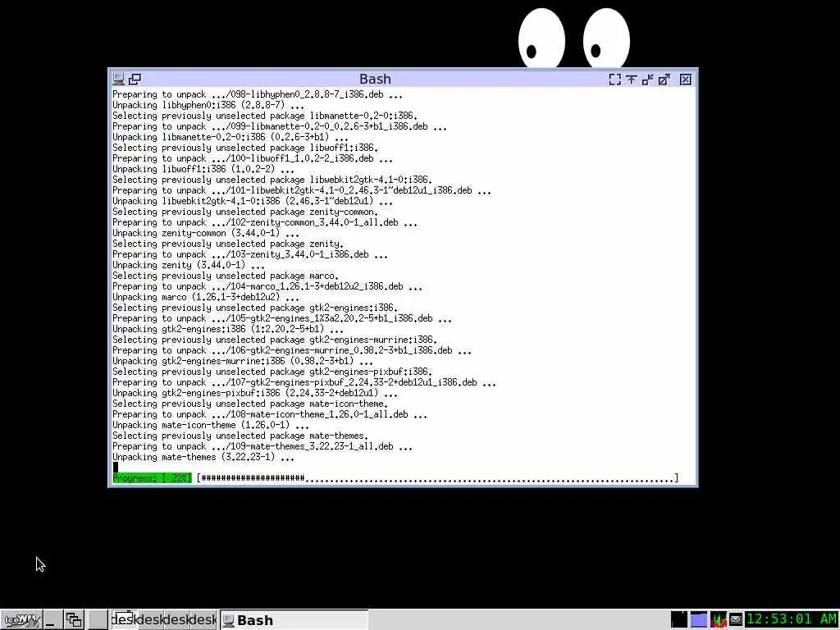The width and height of the screenshot is (840, 630).
Task: Minimize the Bash terminal window
Action: click(648, 80)
